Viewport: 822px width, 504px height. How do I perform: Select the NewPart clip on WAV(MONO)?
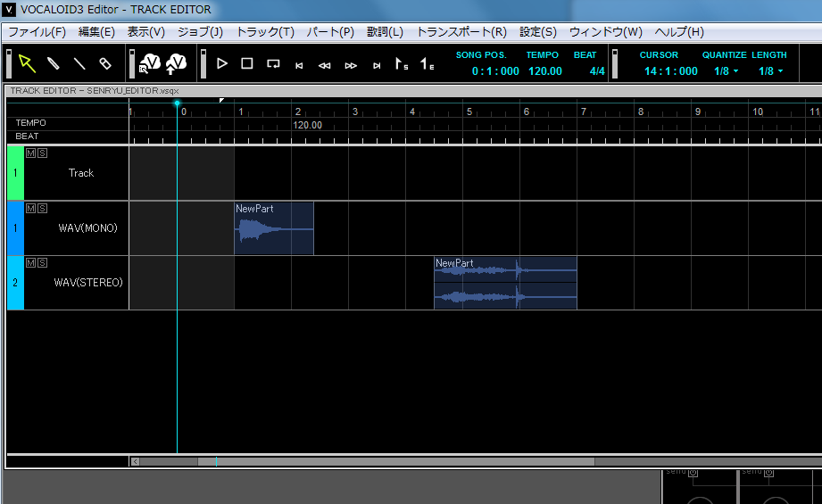point(274,228)
